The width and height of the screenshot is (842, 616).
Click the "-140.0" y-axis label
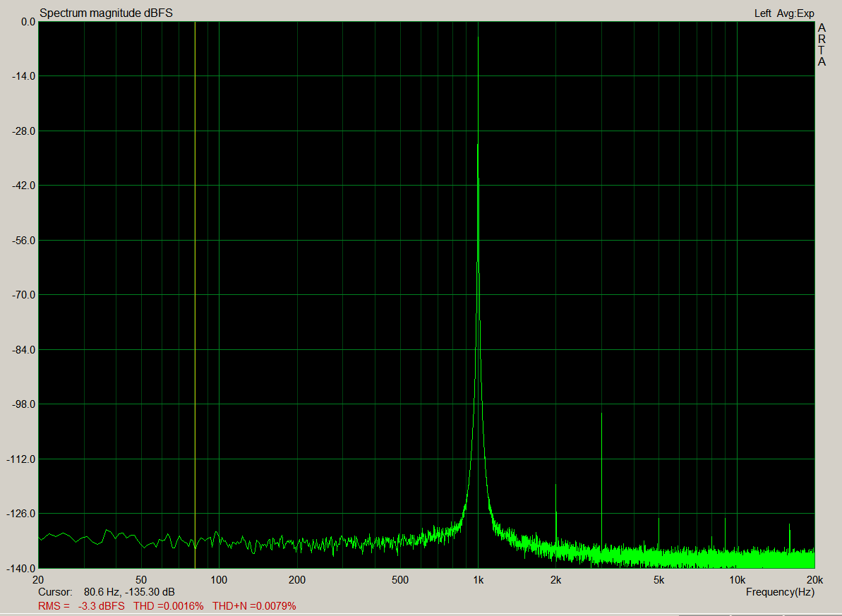(x=21, y=568)
